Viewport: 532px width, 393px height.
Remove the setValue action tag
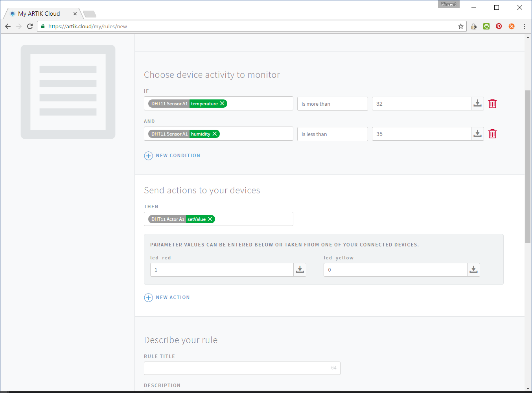210,219
